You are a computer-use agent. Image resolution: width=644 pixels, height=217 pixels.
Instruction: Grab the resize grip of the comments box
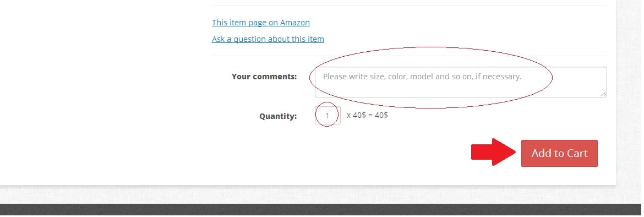(x=603, y=94)
